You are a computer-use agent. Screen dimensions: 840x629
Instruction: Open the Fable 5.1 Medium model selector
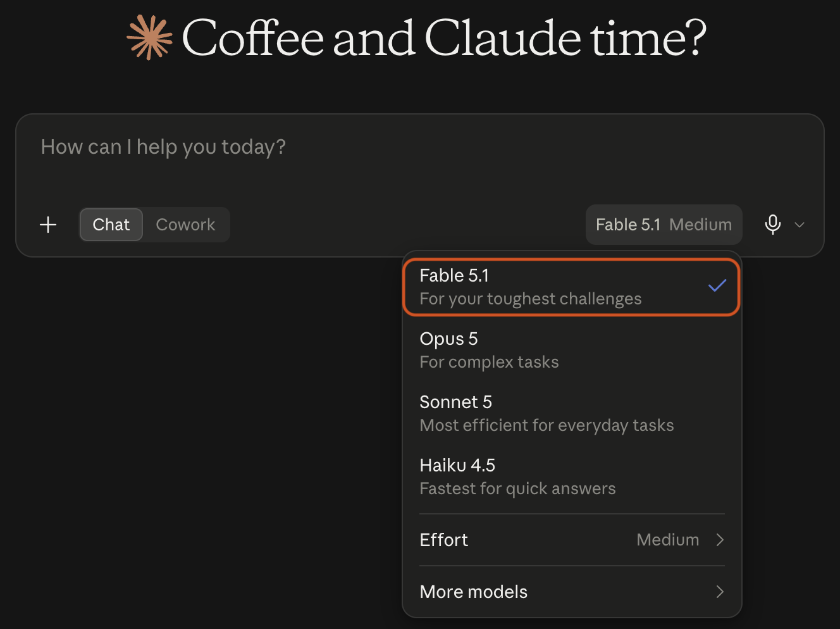pos(664,225)
